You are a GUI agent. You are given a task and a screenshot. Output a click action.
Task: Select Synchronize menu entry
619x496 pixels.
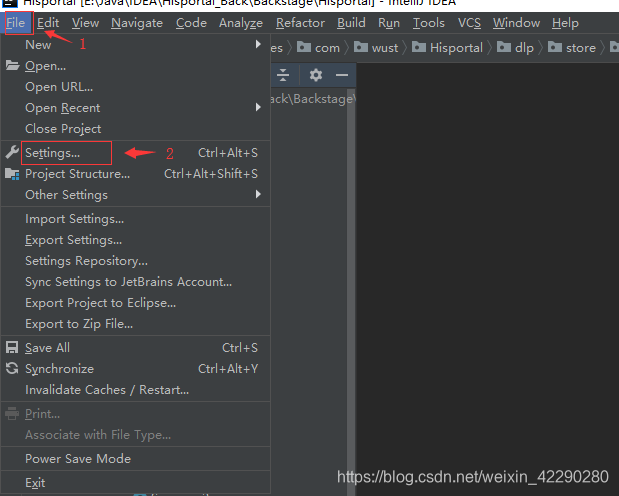click(x=135, y=368)
